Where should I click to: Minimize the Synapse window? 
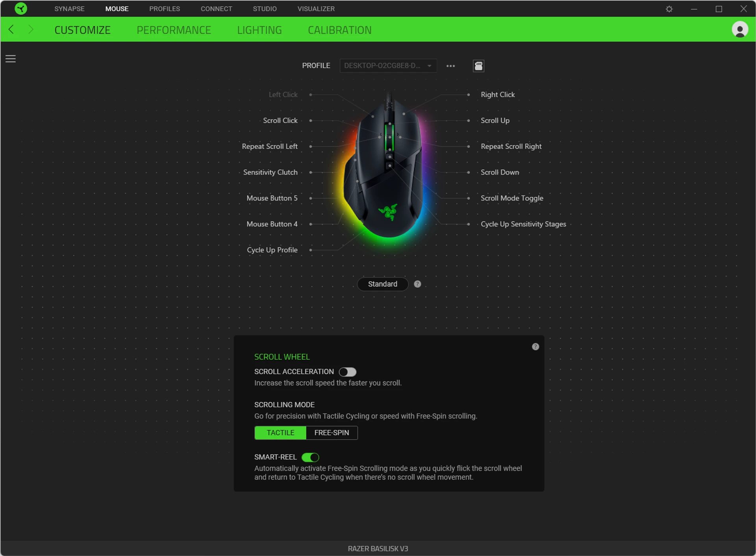(x=694, y=9)
